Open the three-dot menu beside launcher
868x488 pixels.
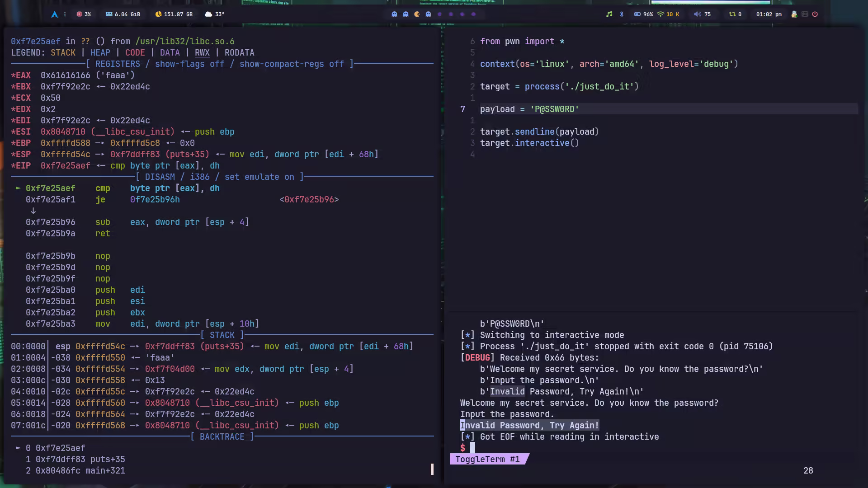click(x=65, y=14)
